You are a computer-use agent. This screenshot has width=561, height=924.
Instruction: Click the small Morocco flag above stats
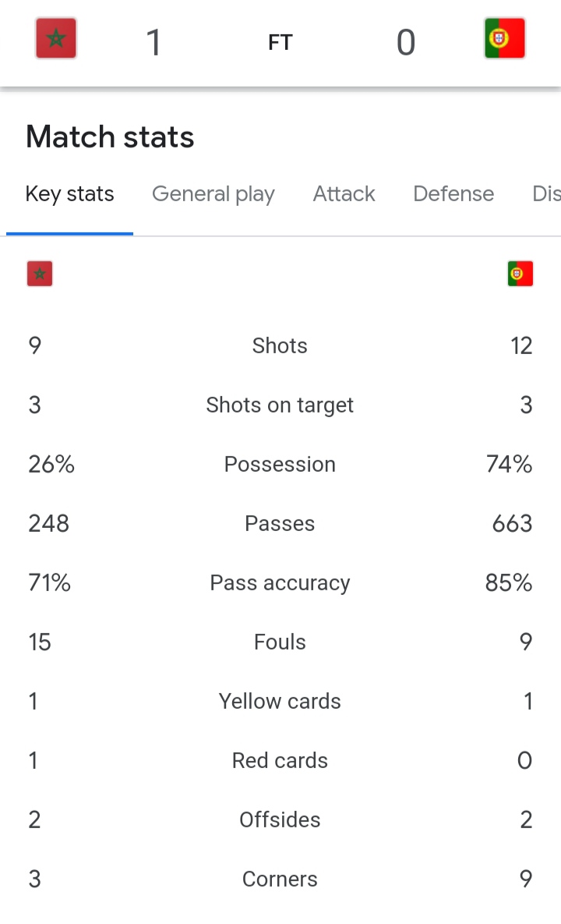pos(40,274)
